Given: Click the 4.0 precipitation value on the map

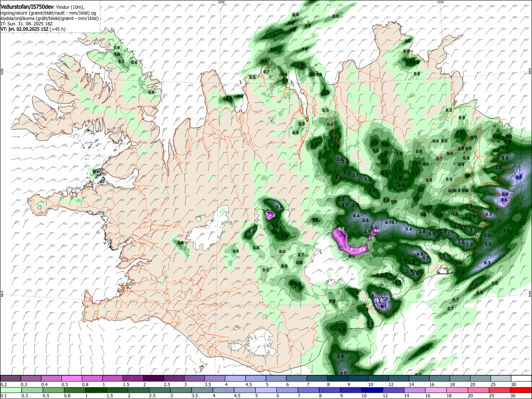Looking at the screenshot, I should (343, 373).
